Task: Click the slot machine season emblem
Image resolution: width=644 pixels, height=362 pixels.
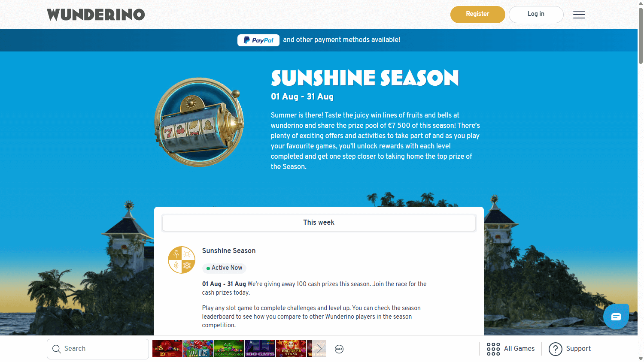Action: pyautogui.click(x=199, y=123)
